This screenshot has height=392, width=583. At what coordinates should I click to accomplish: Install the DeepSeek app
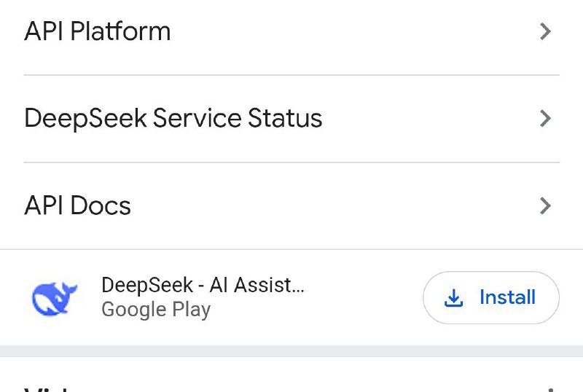(x=490, y=297)
